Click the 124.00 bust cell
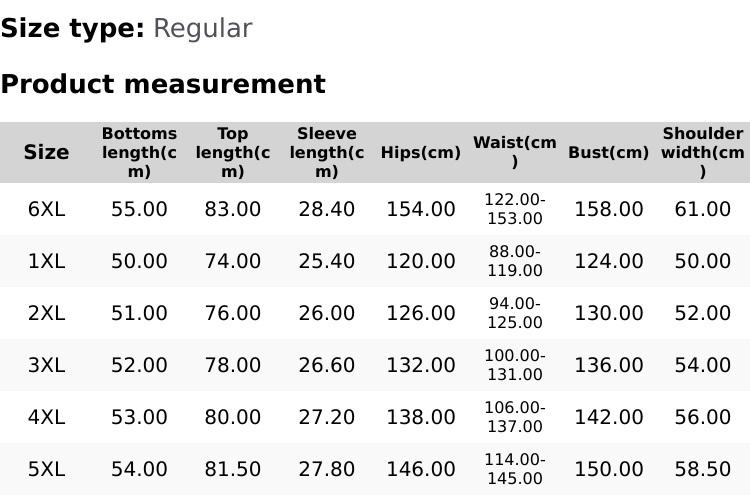Image resolution: width=750 pixels, height=495 pixels. tap(608, 261)
